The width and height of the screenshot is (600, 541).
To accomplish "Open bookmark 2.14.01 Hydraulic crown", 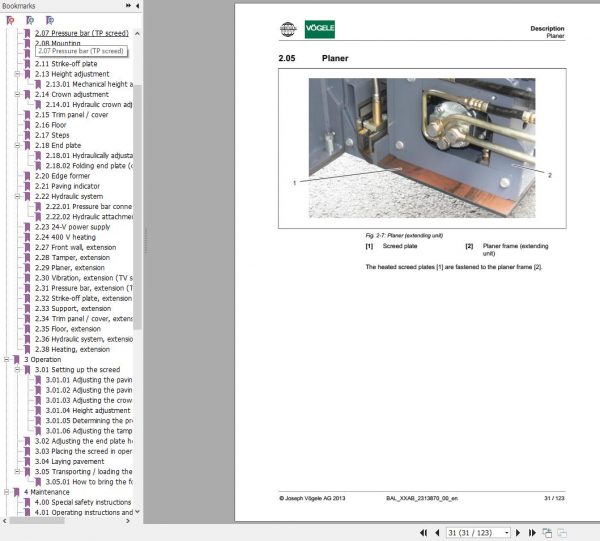I will coord(89,104).
